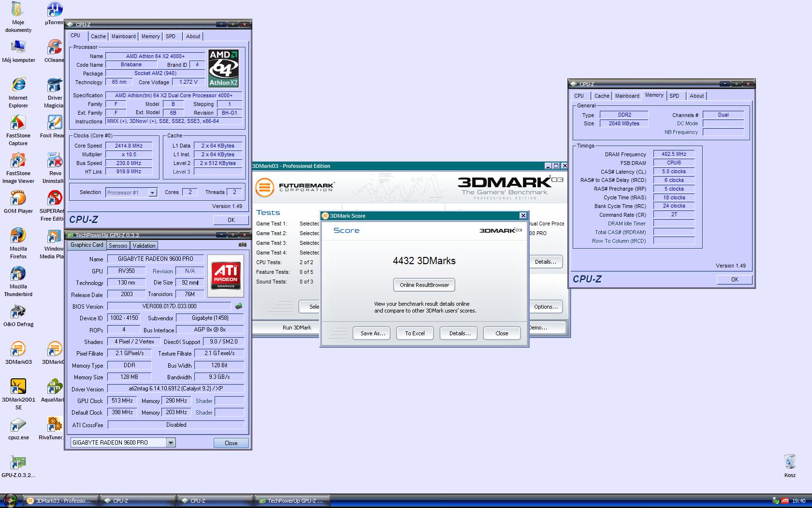Open Mozilla Thunderbird desktop icon

pos(18,281)
